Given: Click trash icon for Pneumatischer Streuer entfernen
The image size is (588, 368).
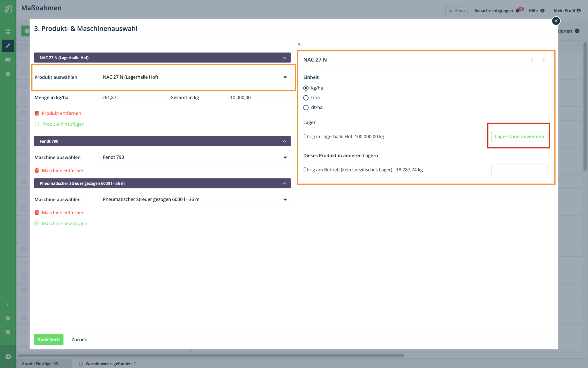Looking at the screenshot, I should (37, 213).
